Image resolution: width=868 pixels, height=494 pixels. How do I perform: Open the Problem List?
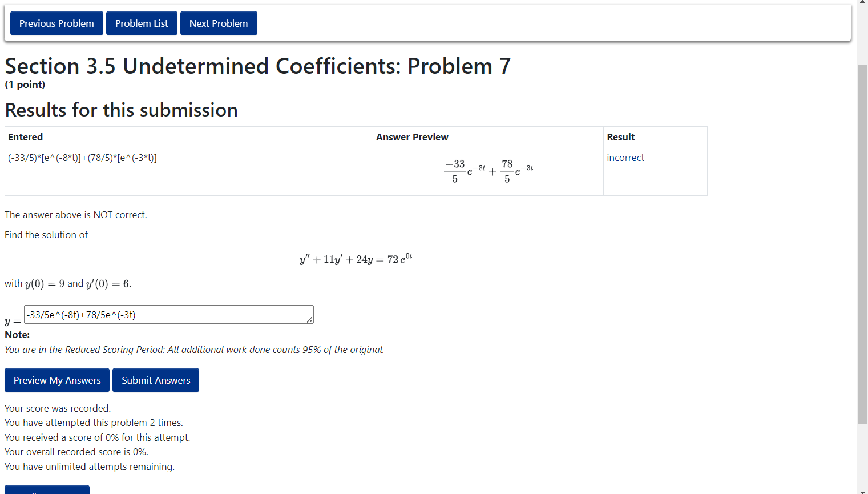[x=142, y=23]
